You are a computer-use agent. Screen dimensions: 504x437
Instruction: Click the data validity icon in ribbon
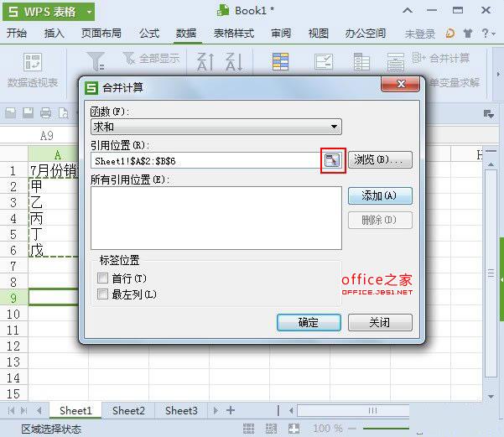click(324, 62)
